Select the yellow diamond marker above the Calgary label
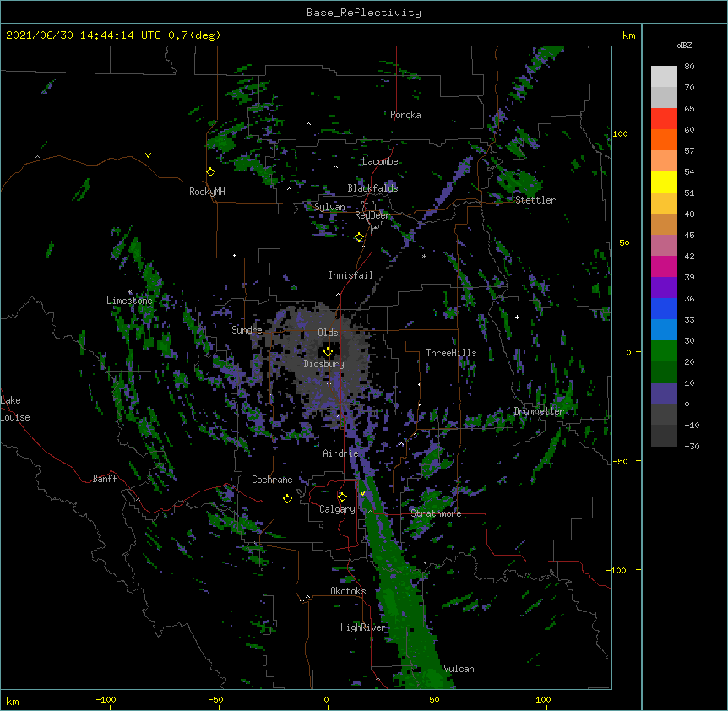The width and height of the screenshot is (728, 711). [342, 497]
